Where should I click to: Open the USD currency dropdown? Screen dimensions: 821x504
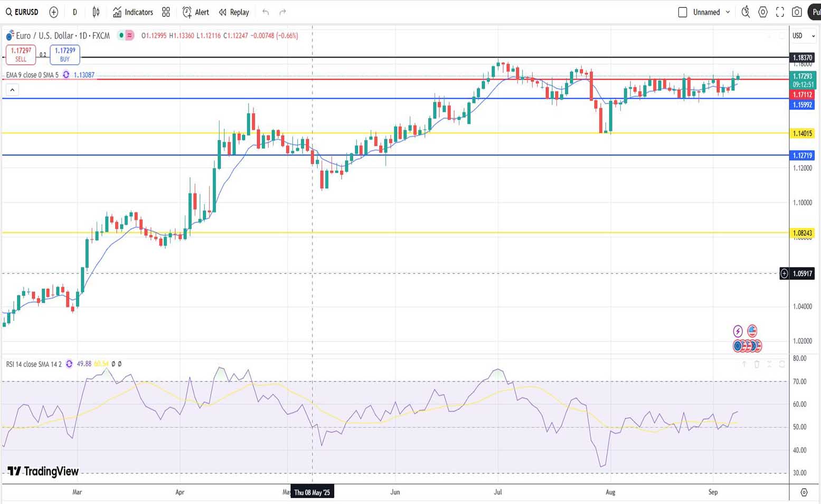803,36
